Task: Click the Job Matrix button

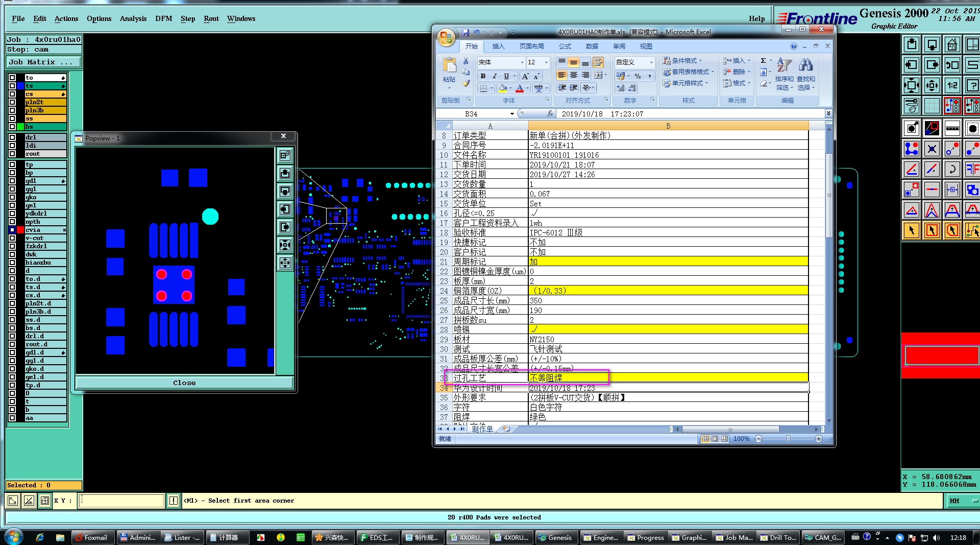Action: pyautogui.click(x=43, y=62)
